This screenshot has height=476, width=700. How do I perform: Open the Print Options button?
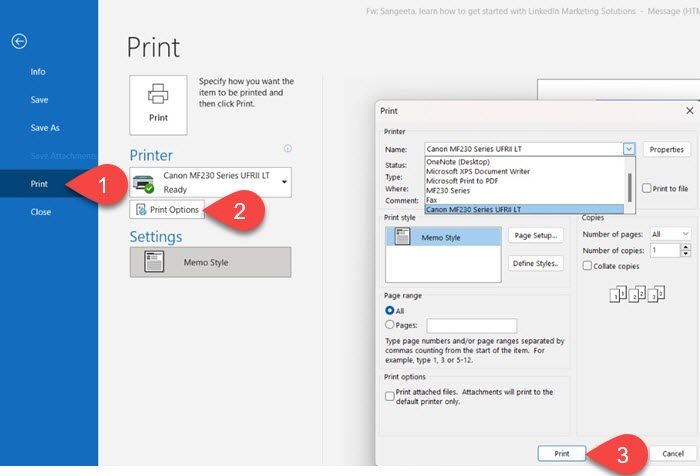[167, 209]
